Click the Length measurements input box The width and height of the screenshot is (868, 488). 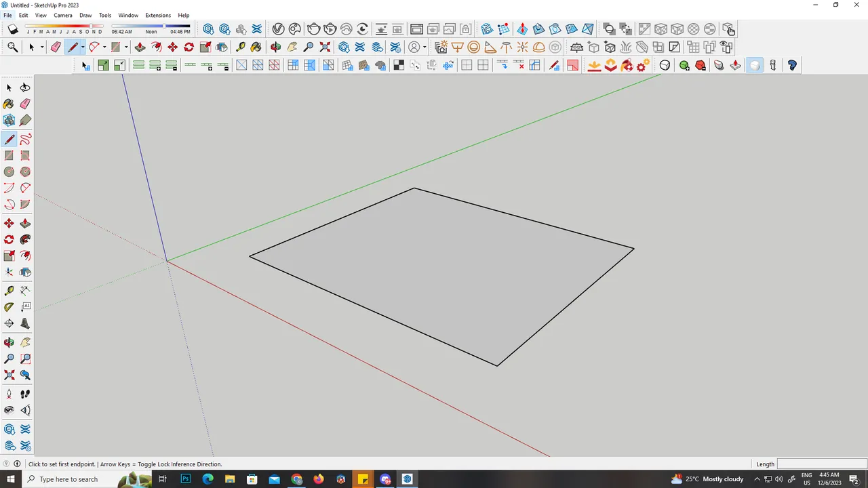[822, 464]
